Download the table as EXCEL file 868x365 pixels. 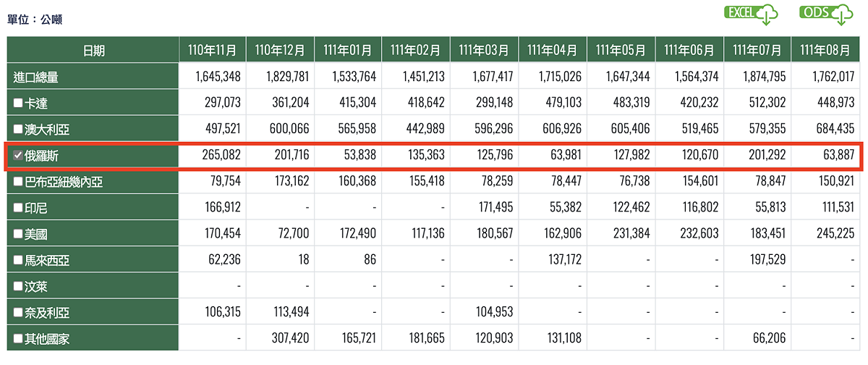coord(752,14)
